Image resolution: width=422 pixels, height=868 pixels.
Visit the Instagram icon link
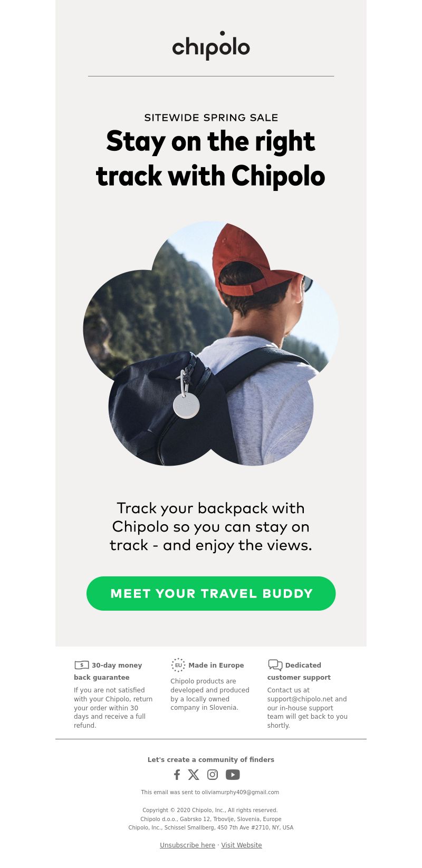click(213, 775)
